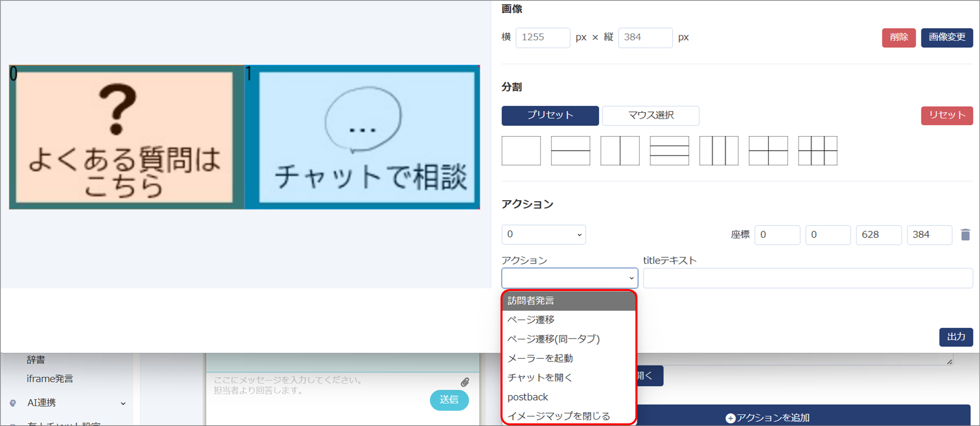This screenshot has width=980, height=426.
Task: Select the three-column vertical split preset
Action: click(719, 151)
